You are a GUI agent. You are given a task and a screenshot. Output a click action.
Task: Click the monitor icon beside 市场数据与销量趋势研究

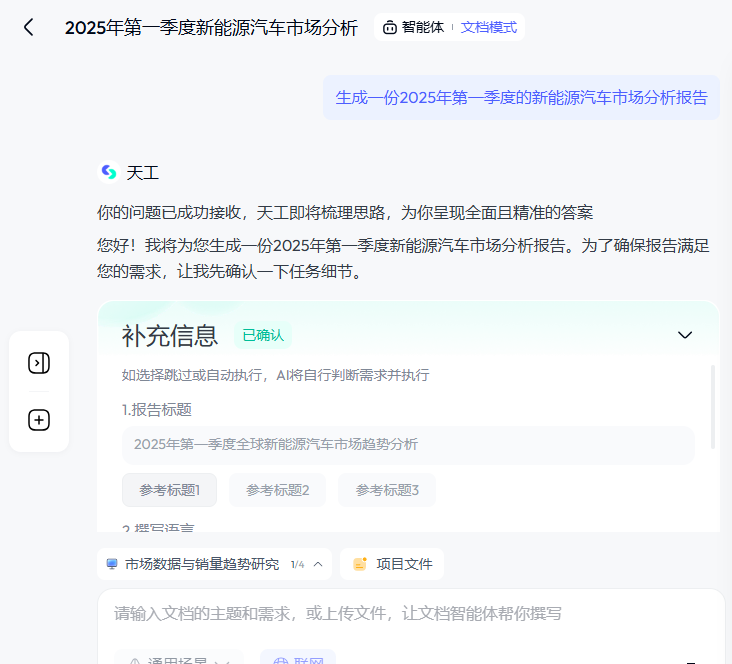112,564
